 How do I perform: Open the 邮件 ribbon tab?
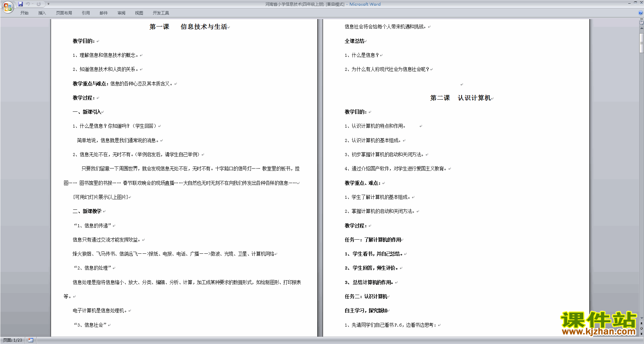coord(104,13)
